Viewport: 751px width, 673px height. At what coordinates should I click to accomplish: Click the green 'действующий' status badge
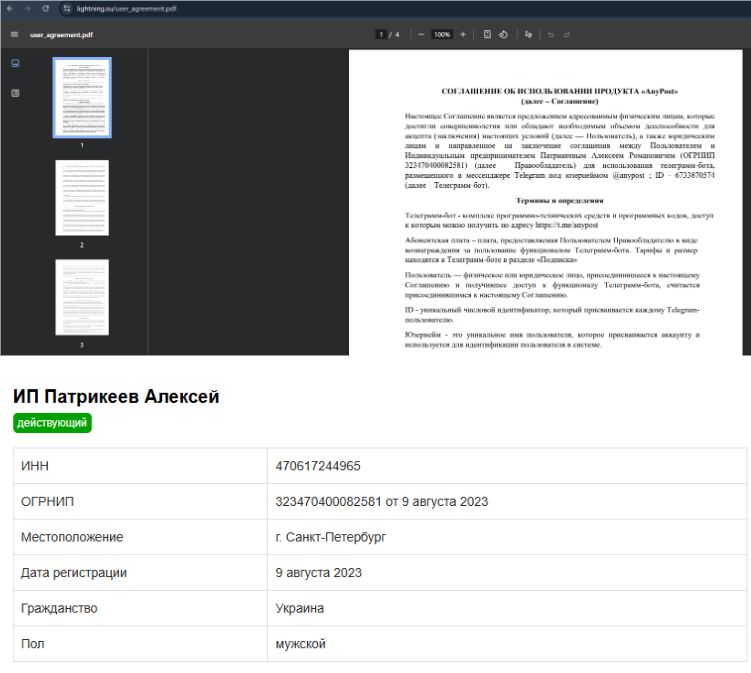(52, 423)
